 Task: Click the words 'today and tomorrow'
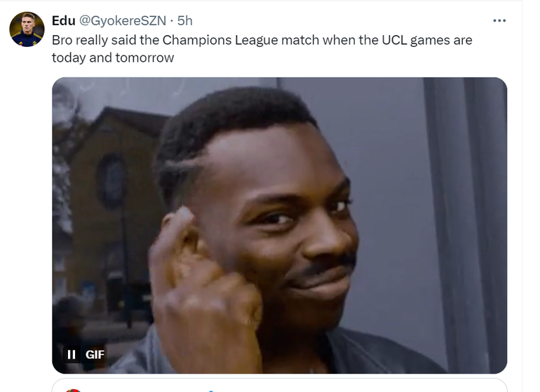113,58
